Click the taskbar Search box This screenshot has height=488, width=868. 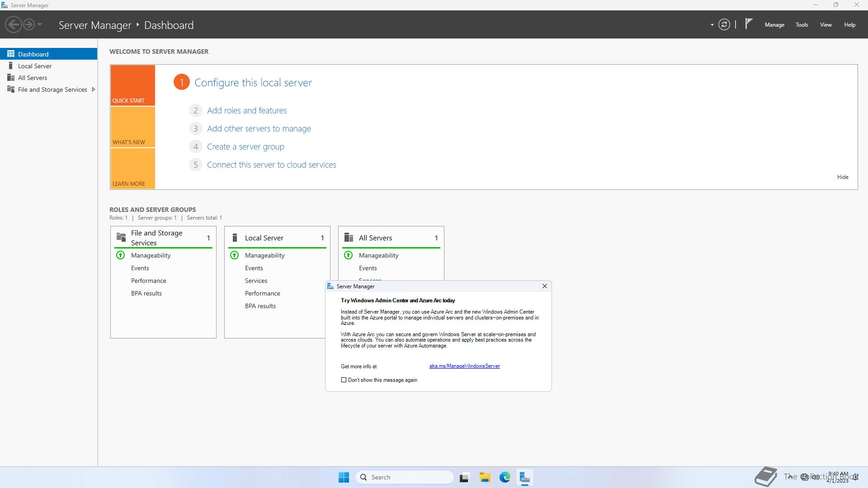point(405,477)
